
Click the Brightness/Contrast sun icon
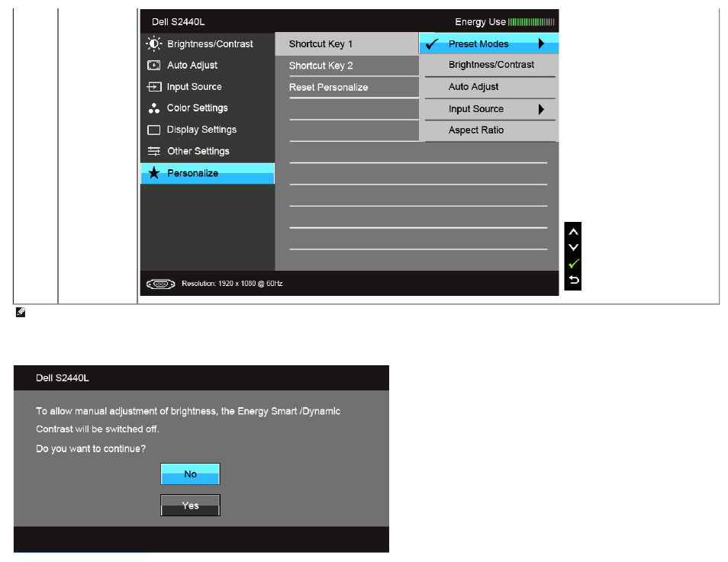click(153, 44)
